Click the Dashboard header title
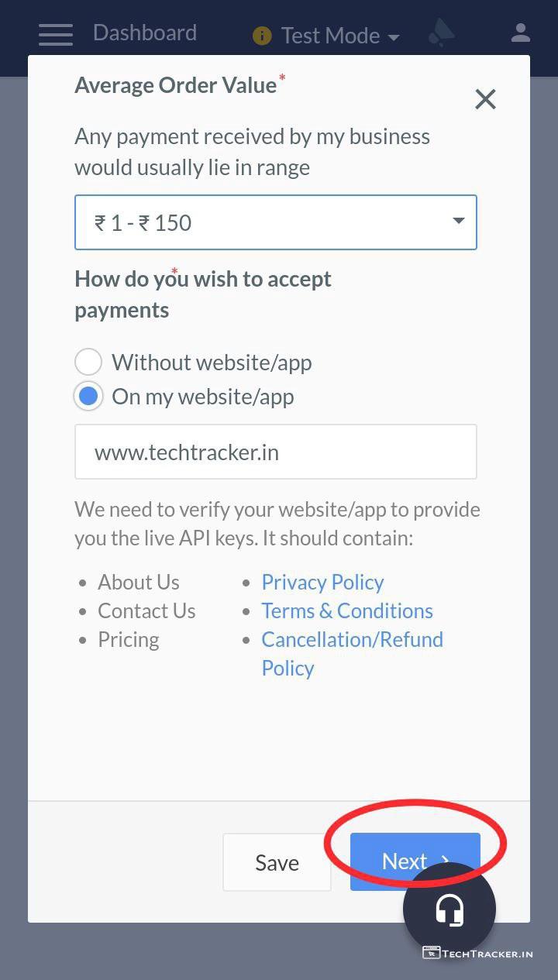Viewport: 558px width, 980px height. pyautogui.click(x=145, y=33)
